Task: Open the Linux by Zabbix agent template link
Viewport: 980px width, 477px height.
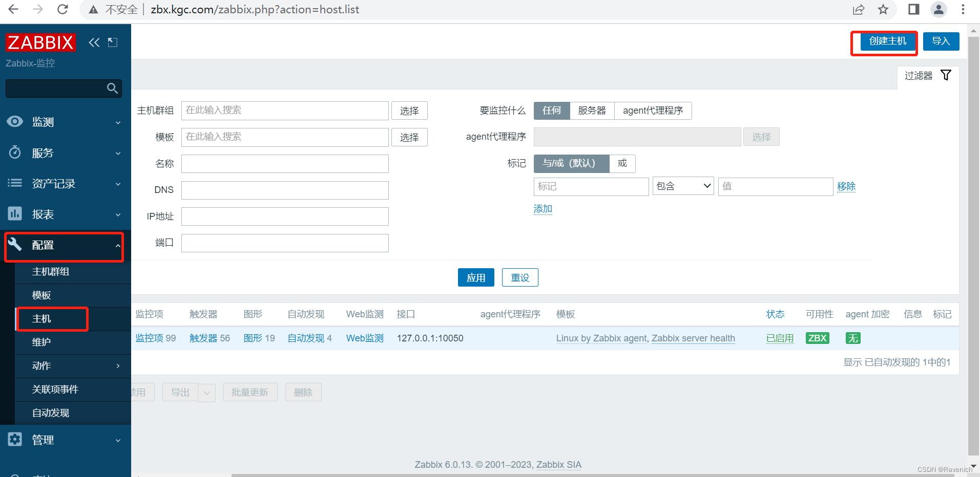Action: point(601,338)
